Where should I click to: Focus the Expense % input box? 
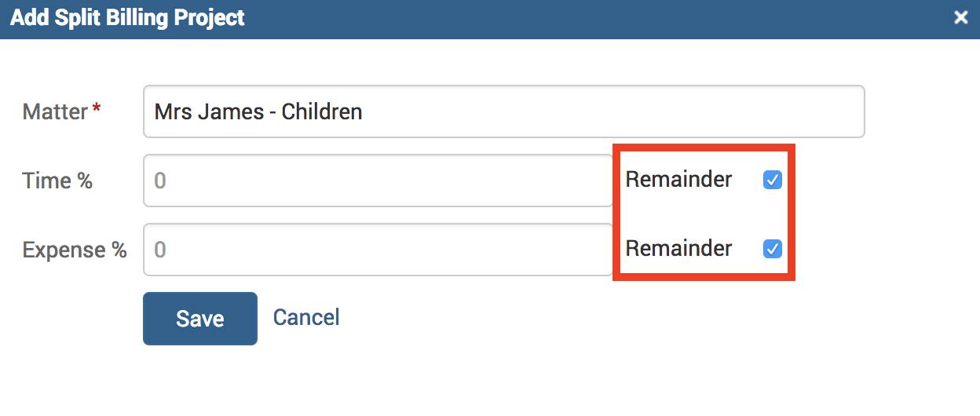tap(378, 250)
